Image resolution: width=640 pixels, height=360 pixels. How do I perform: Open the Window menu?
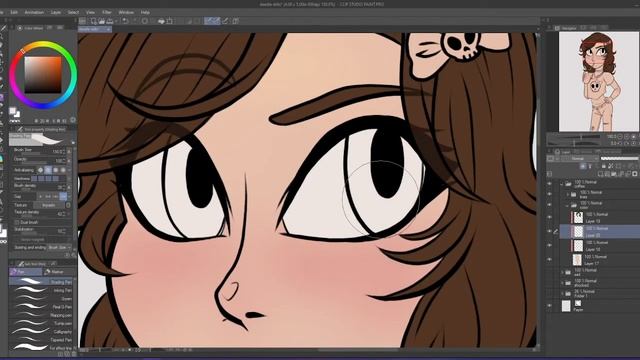pos(126,12)
